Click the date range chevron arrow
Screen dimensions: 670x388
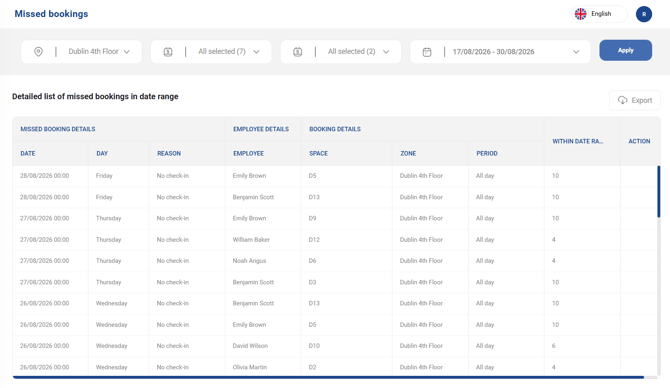(576, 52)
